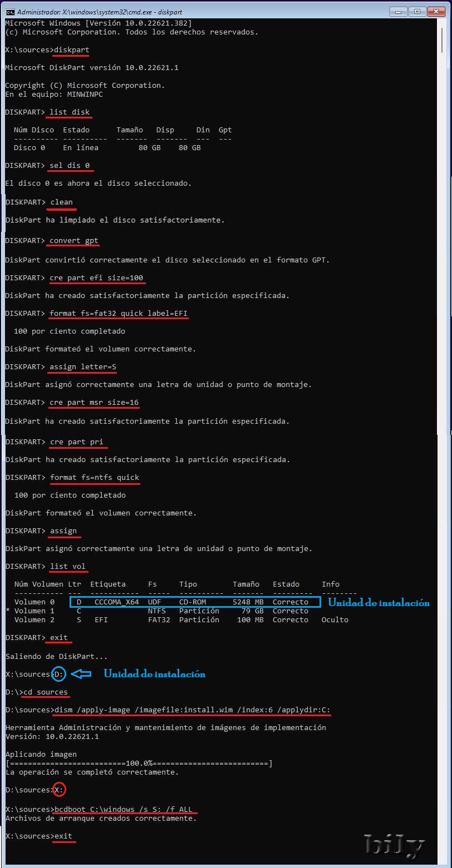This screenshot has height=868, width=452.
Task: Minimize the cmd.exe diskpart window
Action: [x=397, y=11]
